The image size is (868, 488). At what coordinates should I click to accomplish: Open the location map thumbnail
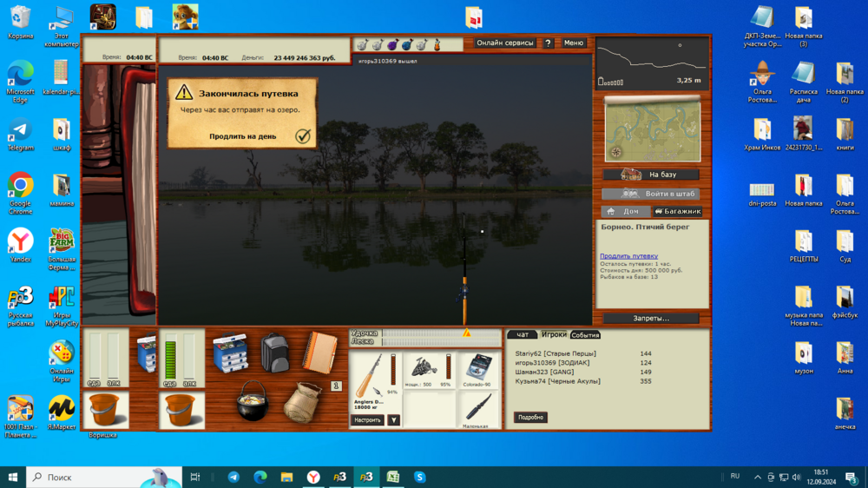pyautogui.click(x=652, y=129)
